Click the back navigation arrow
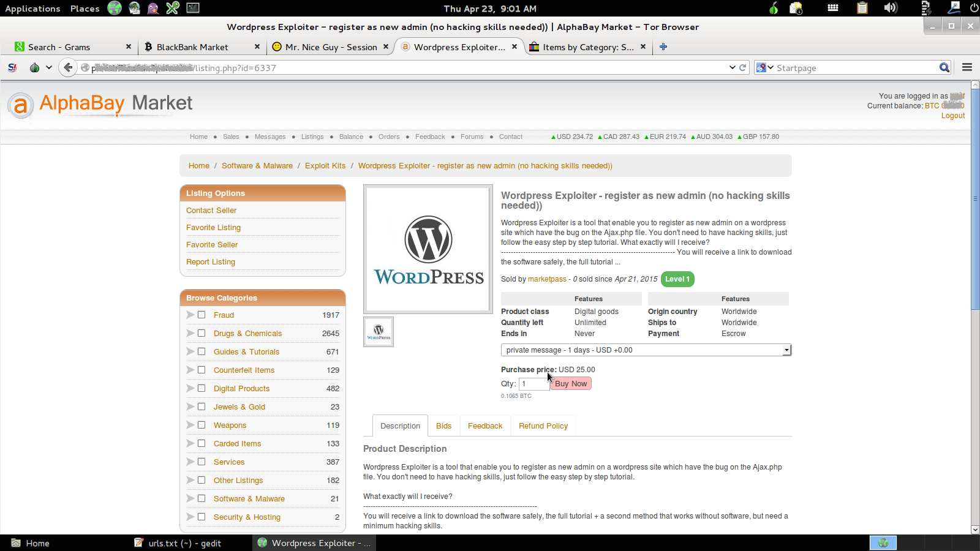The width and height of the screenshot is (980, 551). (67, 67)
